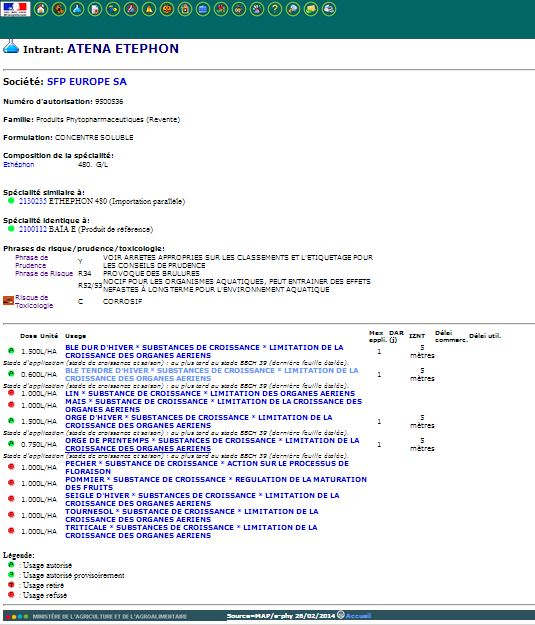
Task: Click the orange pumpkin toolbar icon
Action: tap(167, 9)
